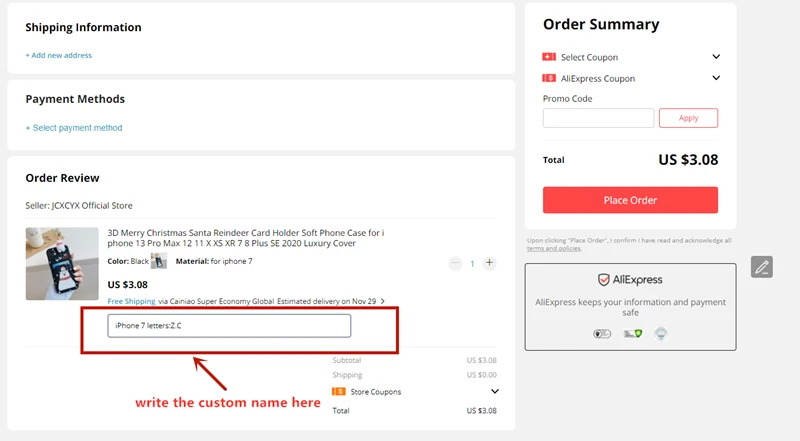Viewport: 800px width, 441px height.
Task: Click the Store Coupons ticket icon
Action: pos(338,391)
